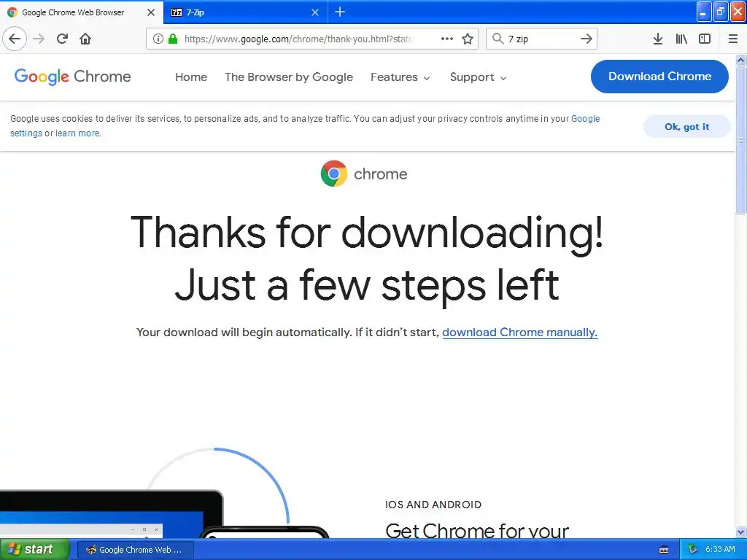Open a new tab with plus button
Viewport: 747px width, 560px height.
click(340, 12)
